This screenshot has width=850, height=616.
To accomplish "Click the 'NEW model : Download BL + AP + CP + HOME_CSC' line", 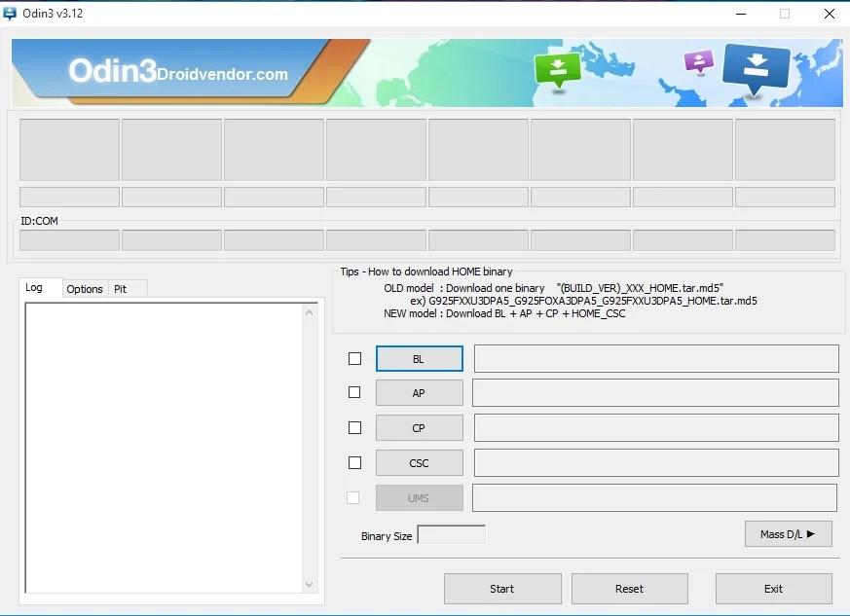I will click(504, 313).
